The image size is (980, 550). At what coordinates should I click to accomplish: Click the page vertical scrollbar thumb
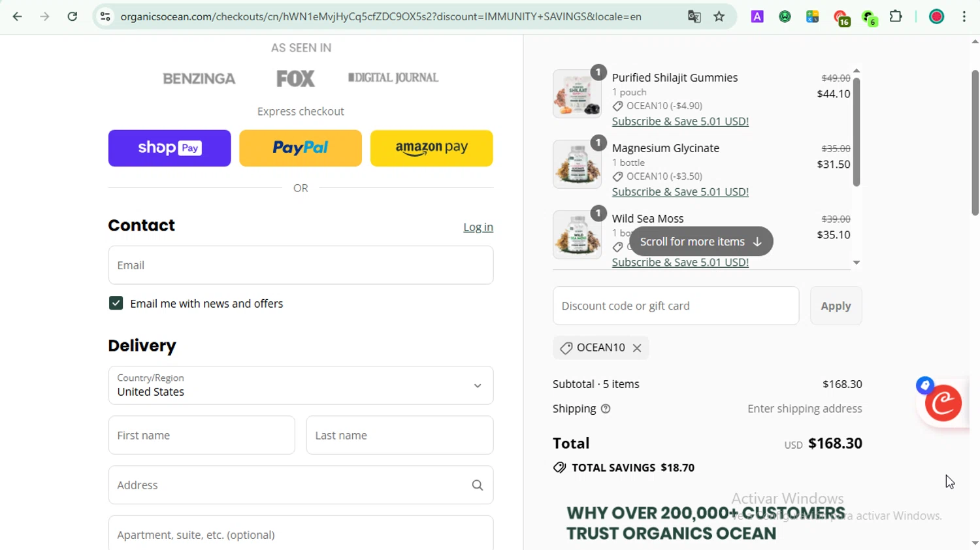(975, 142)
